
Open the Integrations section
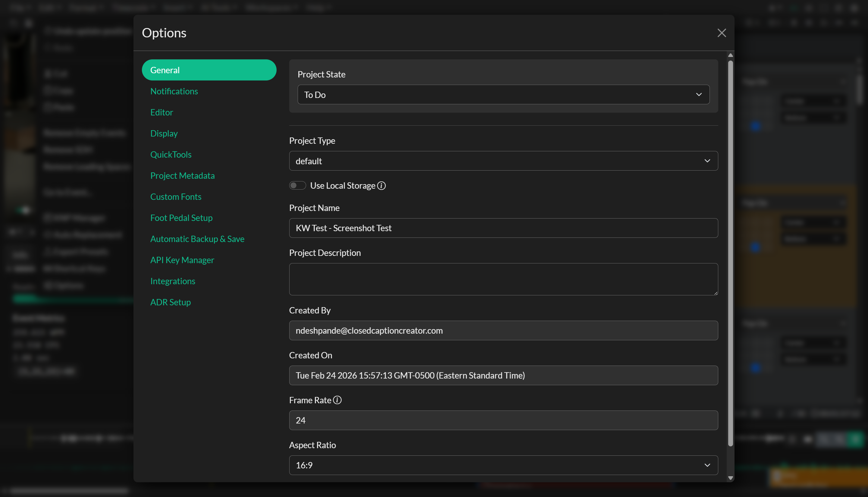click(173, 281)
